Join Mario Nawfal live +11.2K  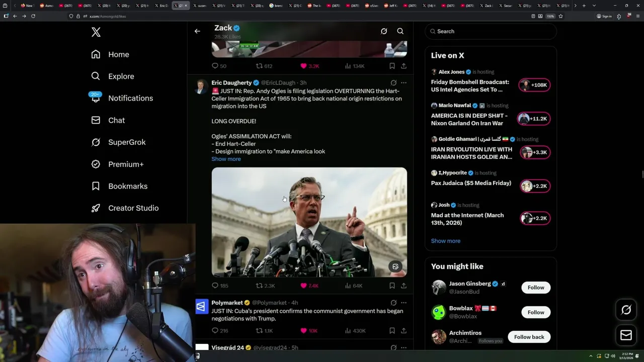[x=535, y=119]
